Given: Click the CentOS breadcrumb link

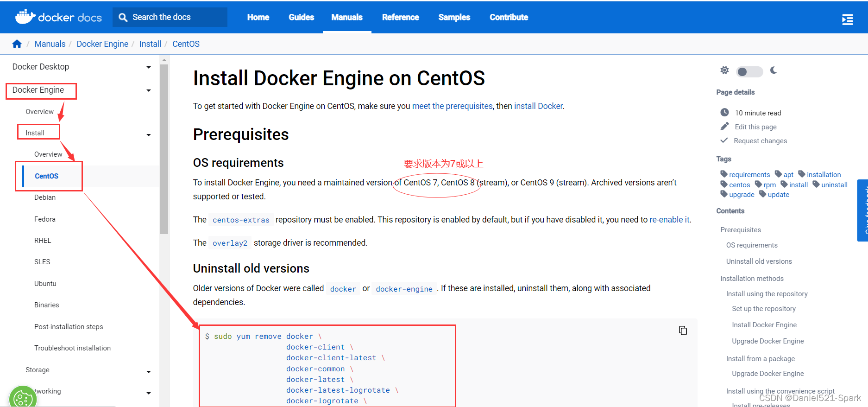Looking at the screenshot, I should [186, 44].
